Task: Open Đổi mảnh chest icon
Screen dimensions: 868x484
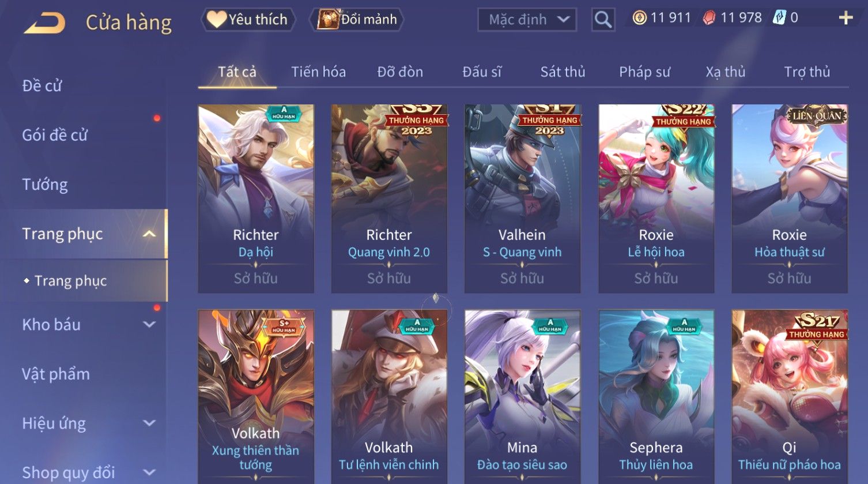Action: [329, 20]
